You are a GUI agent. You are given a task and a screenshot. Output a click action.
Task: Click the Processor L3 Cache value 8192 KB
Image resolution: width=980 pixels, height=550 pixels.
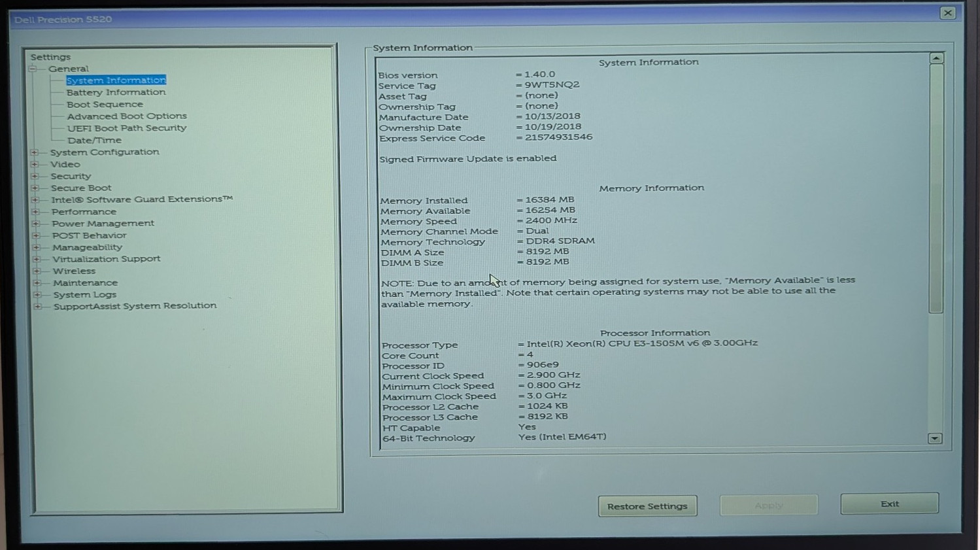click(x=547, y=416)
